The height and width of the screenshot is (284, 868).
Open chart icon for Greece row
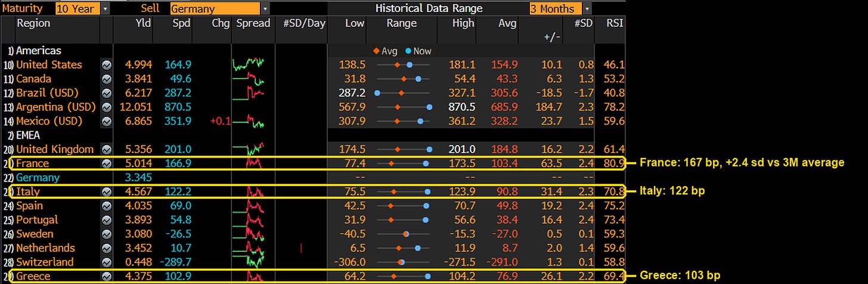tap(106, 276)
